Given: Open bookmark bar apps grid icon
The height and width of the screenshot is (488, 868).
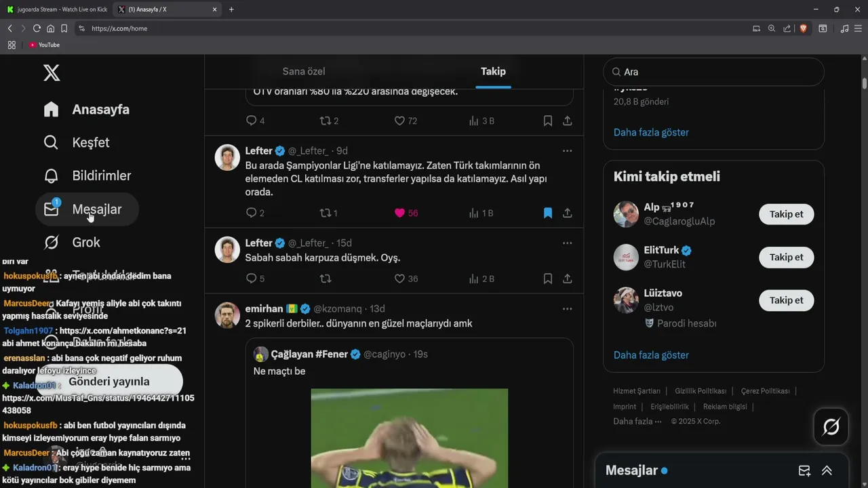Looking at the screenshot, I should 12,45.
